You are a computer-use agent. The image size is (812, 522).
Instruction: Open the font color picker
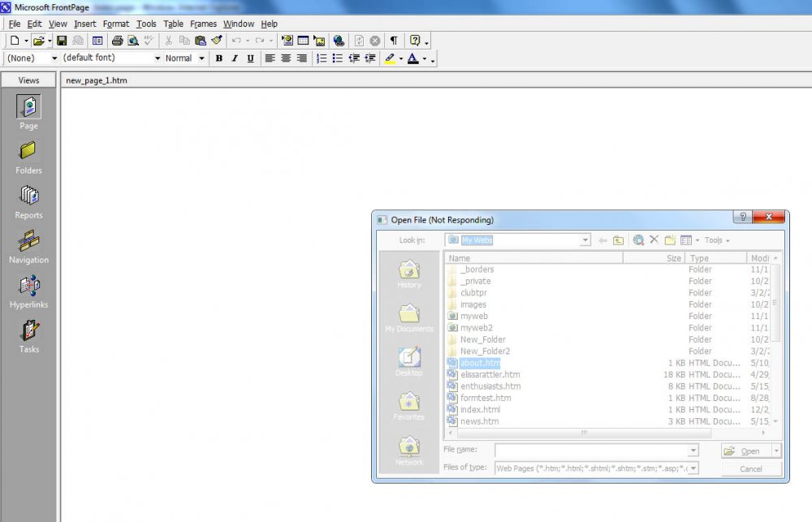pyautogui.click(x=416, y=58)
